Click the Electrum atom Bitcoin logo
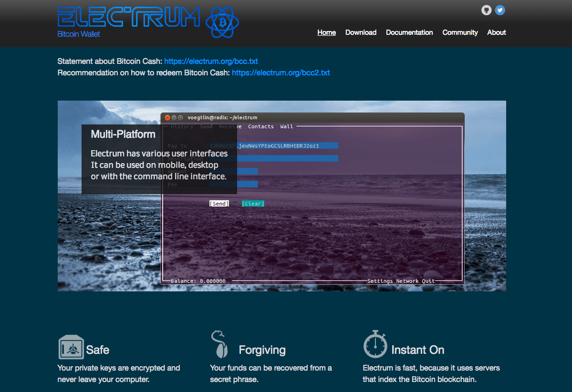 tap(222, 22)
